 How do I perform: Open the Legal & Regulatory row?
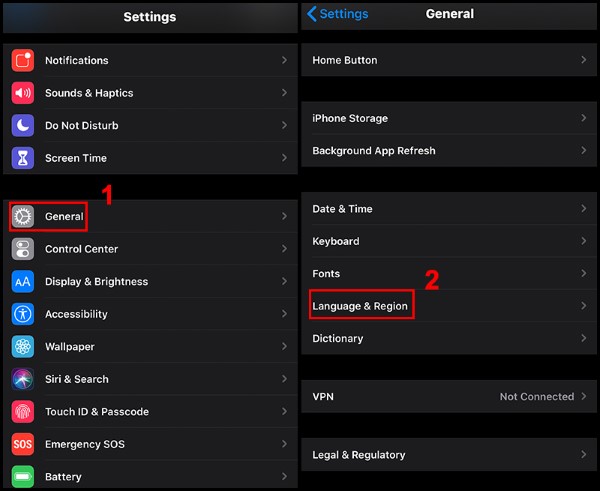click(x=359, y=455)
